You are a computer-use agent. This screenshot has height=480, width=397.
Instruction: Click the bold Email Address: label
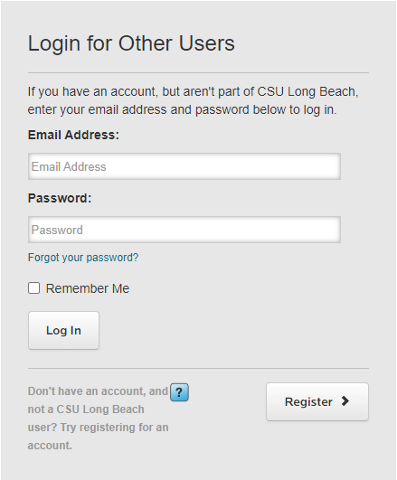coord(73,135)
